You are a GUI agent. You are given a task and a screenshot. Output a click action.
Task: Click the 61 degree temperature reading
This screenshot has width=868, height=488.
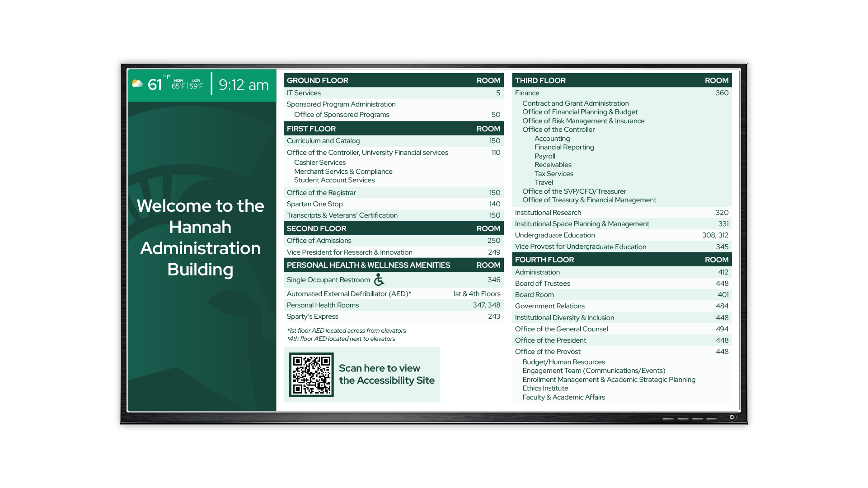point(155,85)
